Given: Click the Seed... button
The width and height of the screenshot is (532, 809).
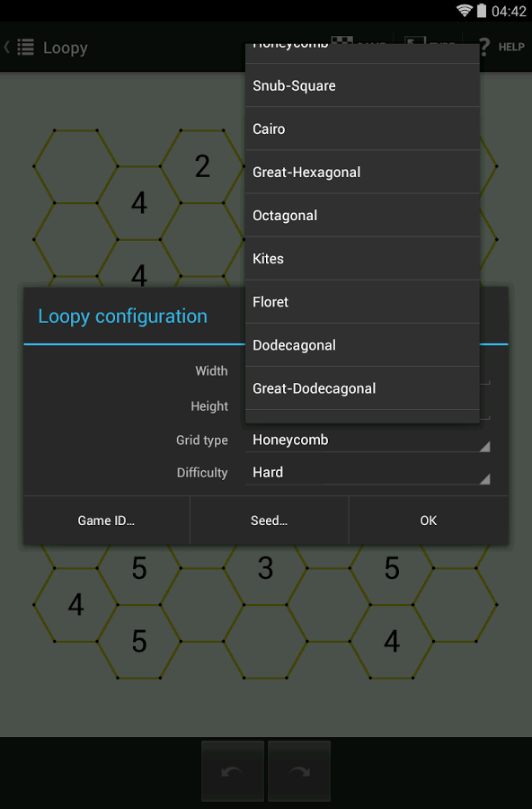Looking at the screenshot, I should point(270,520).
